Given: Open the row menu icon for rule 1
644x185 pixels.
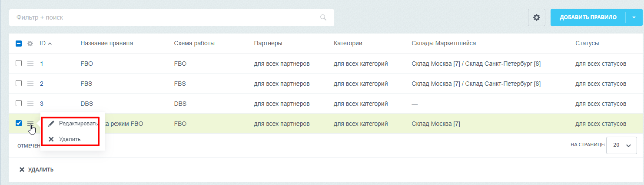Looking at the screenshot, I should (30, 64).
